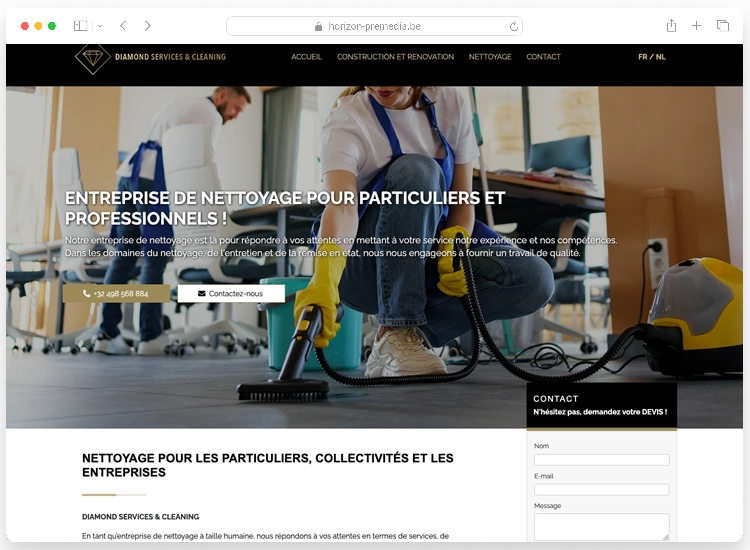Expand the sidebar options chevron
The width and height of the screenshot is (750, 550).
point(100,26)
